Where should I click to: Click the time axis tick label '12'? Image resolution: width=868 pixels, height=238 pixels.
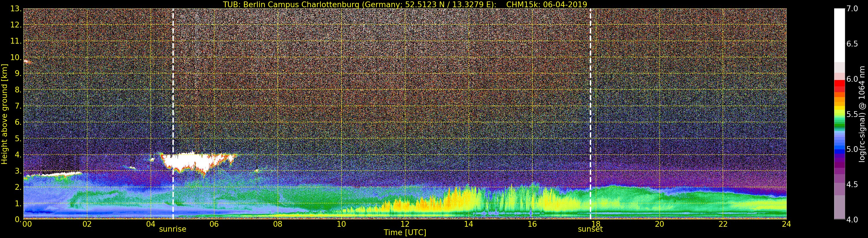pos(405,224)
